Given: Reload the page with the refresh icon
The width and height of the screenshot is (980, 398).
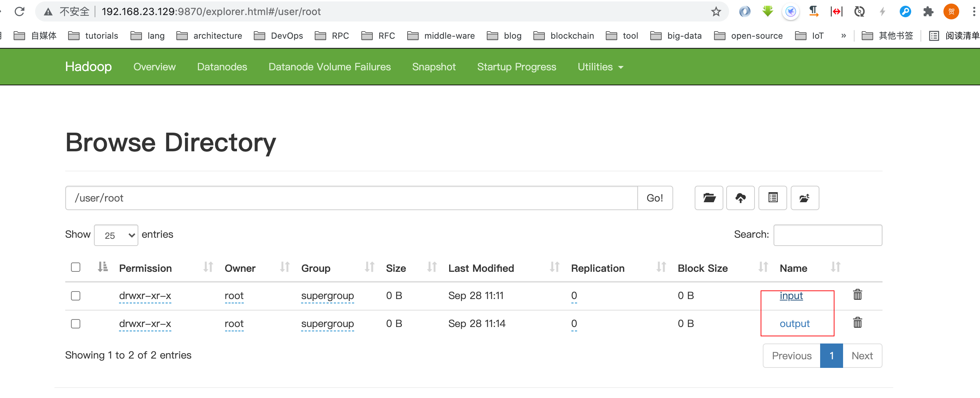Looking at the screenshot, I should coord(19,11).
